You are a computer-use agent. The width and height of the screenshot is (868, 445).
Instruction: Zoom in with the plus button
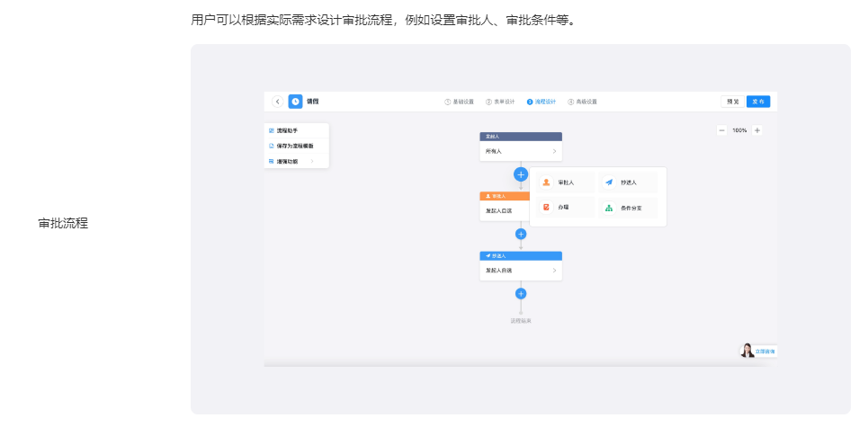757,130
